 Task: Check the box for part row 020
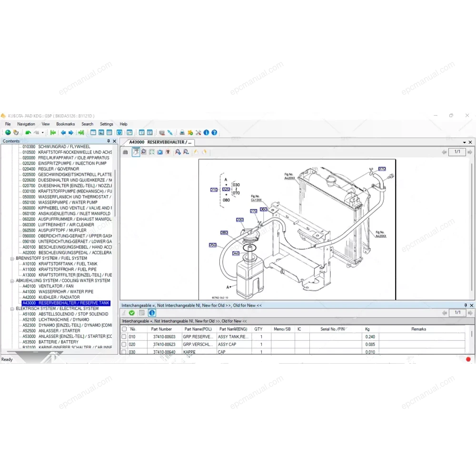coord(124,344)
